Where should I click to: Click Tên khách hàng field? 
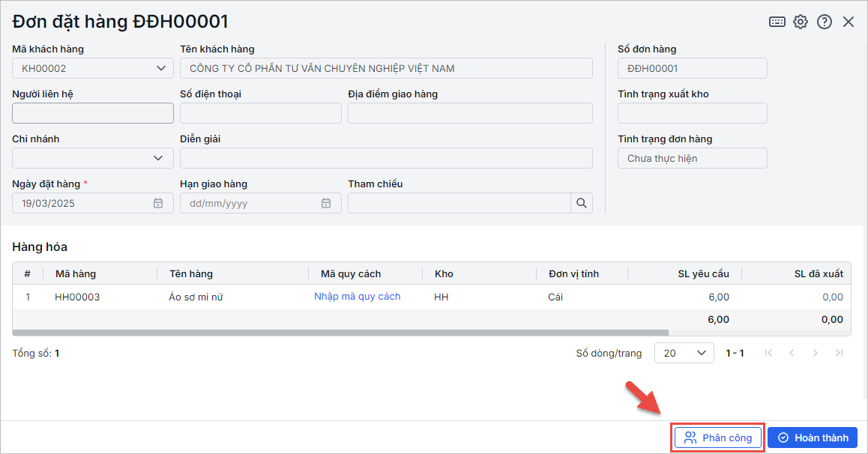[x=386, y=68]
